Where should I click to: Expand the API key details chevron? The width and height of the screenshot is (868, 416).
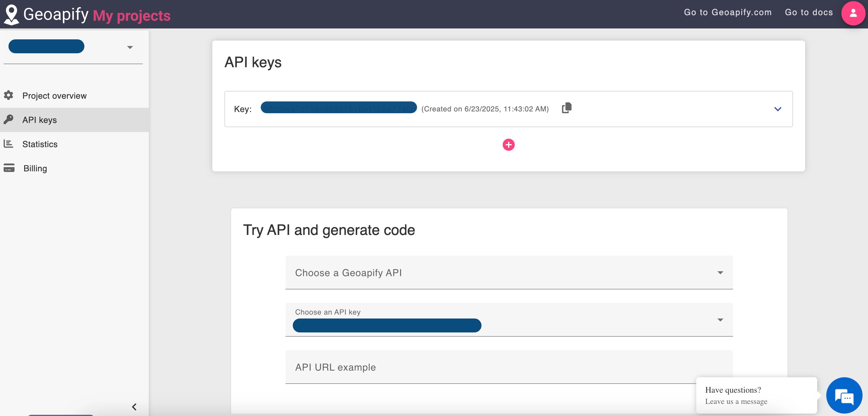[x=777, y=109]
